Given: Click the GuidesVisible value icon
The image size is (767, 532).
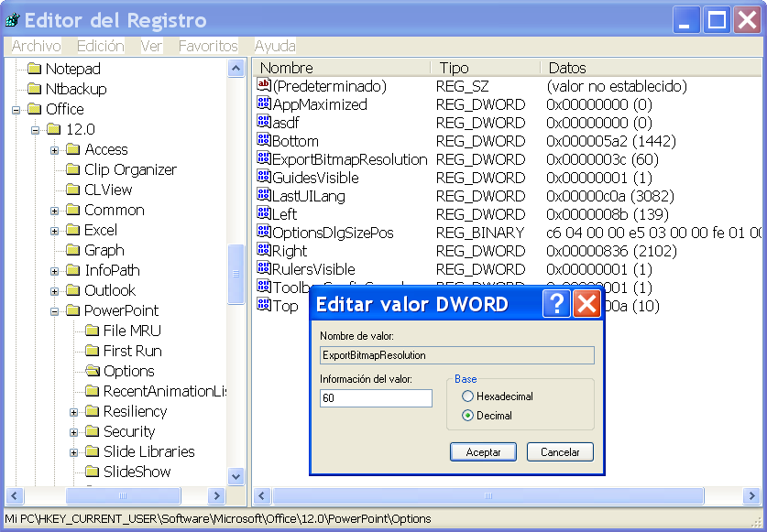Looking at the screenshot, I should 264,177.
